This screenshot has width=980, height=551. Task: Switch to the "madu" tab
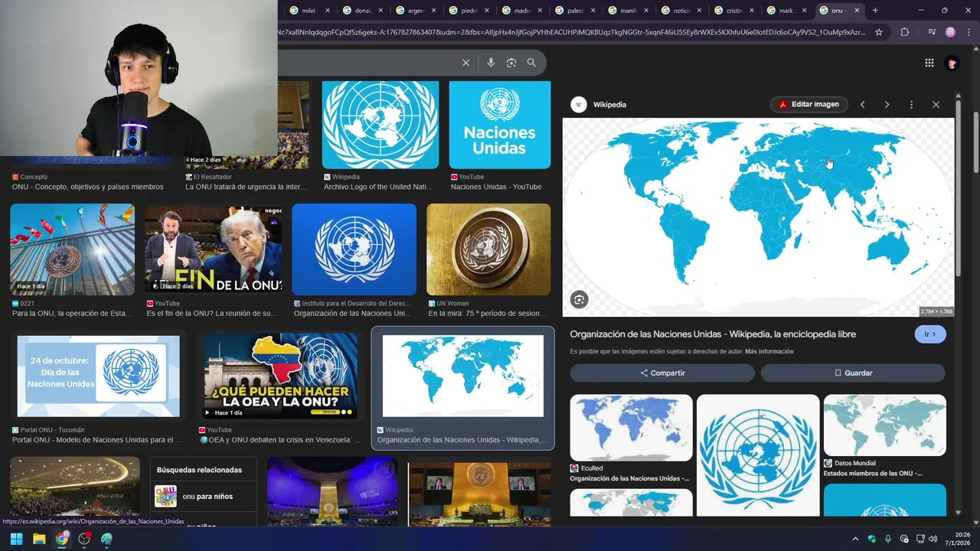[521, 11]
